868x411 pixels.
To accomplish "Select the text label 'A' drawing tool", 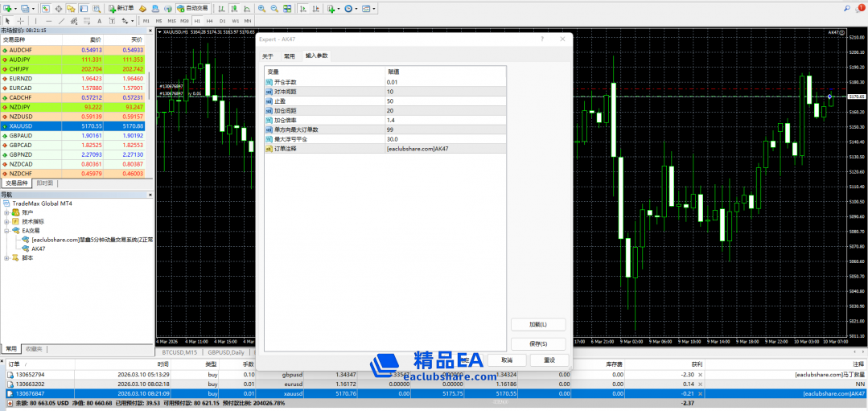I will click(x=99, y=20).
